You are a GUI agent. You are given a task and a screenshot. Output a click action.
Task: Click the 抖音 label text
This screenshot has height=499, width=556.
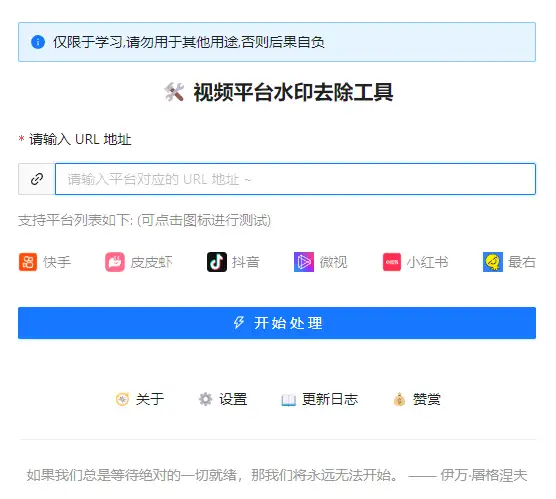[246, 262]
